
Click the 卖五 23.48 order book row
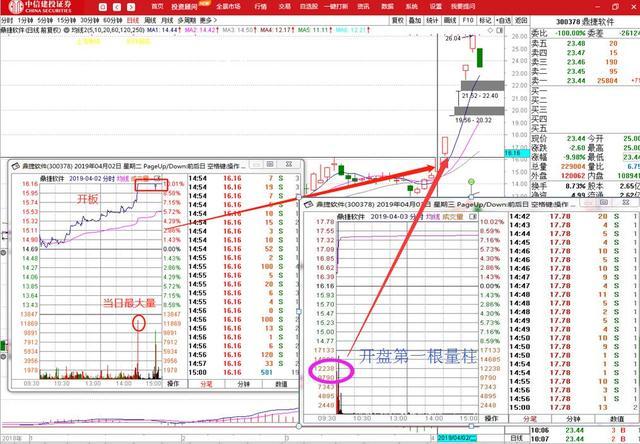point(585,44)
